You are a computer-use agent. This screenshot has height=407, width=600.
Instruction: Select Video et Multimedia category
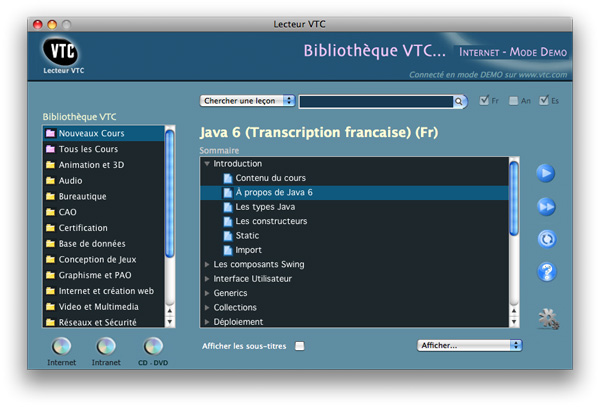tap(104, 307)
